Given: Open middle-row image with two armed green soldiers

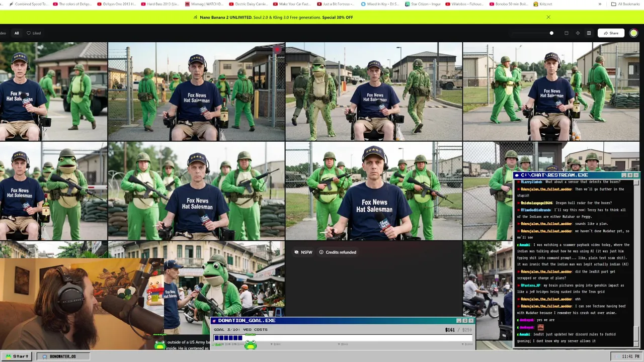Looking at the screenshot, I should (196, 191).
